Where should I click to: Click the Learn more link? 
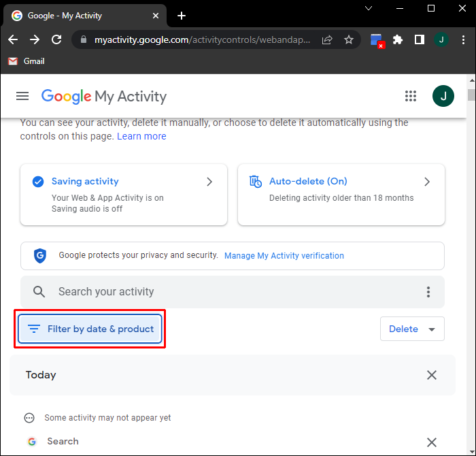[x=141, y=136]
